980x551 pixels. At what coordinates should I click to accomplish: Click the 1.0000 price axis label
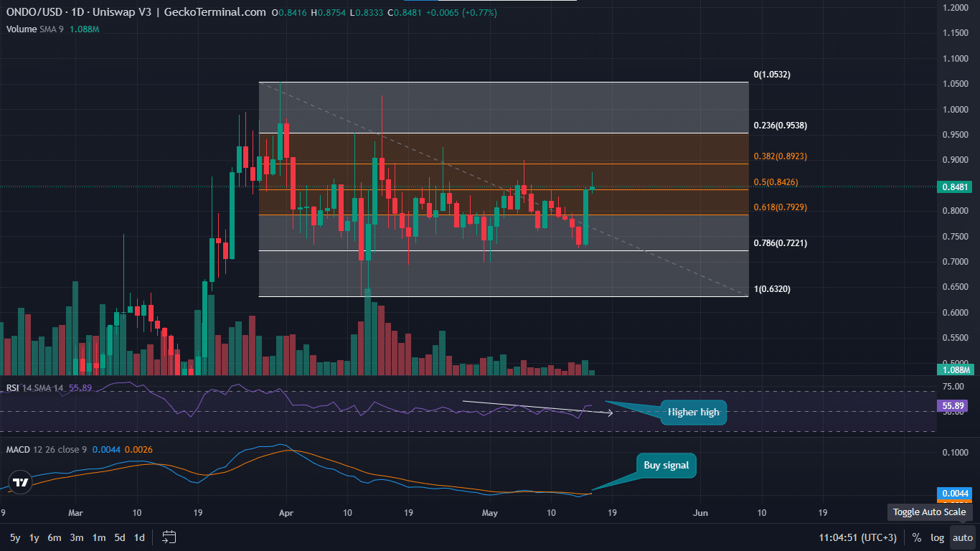[954, 110]
